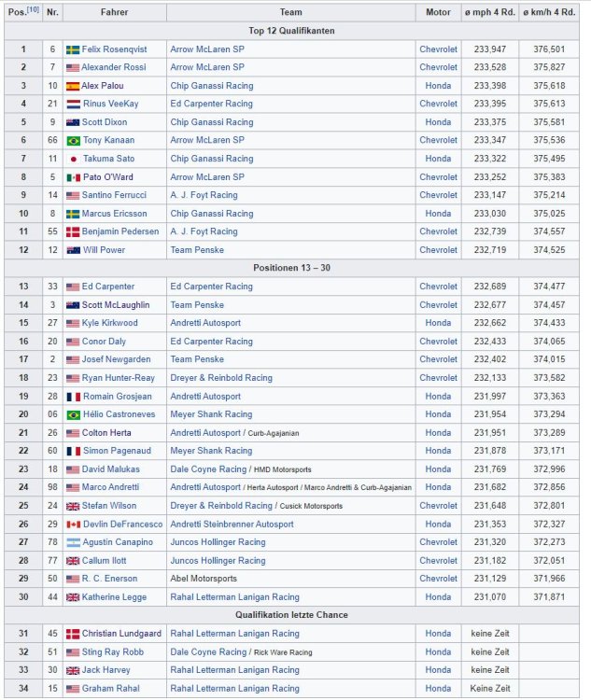This screenshot has width=591, height=700.
Task: Open the reference [10] footnote link
Action: coord(31,11)
